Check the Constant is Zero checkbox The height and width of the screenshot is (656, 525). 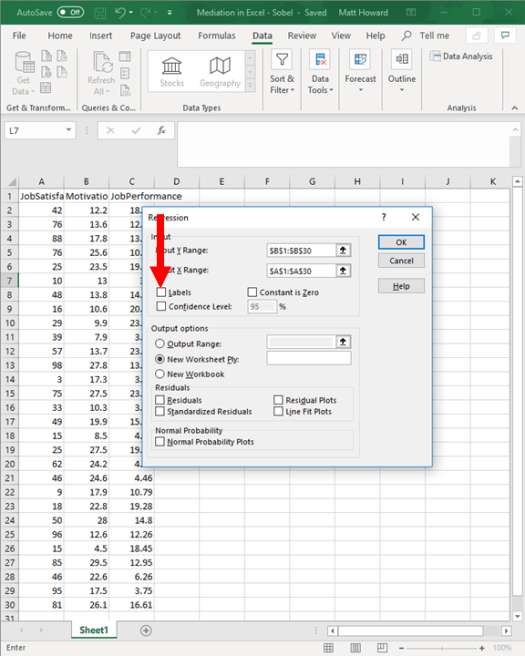pos(252,292)
